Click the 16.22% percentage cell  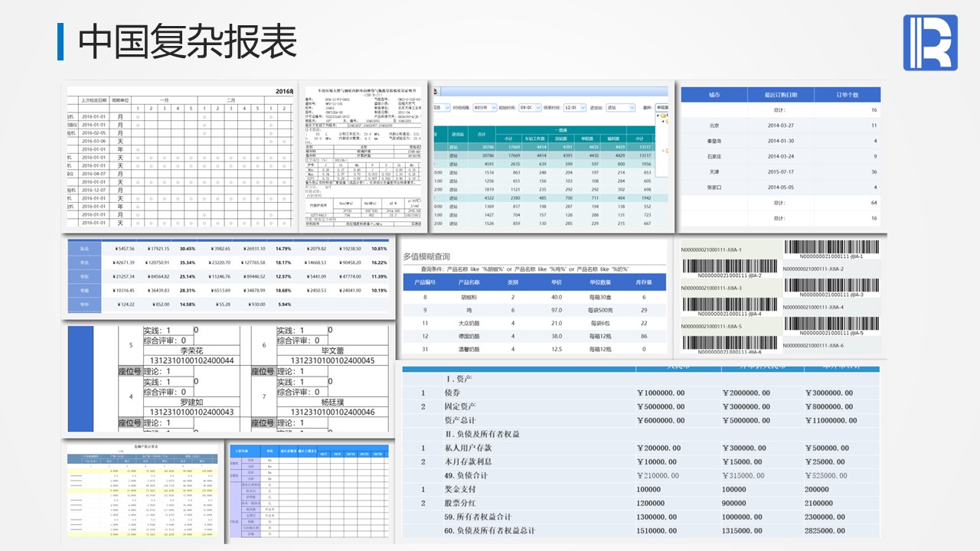coord(379,262)
